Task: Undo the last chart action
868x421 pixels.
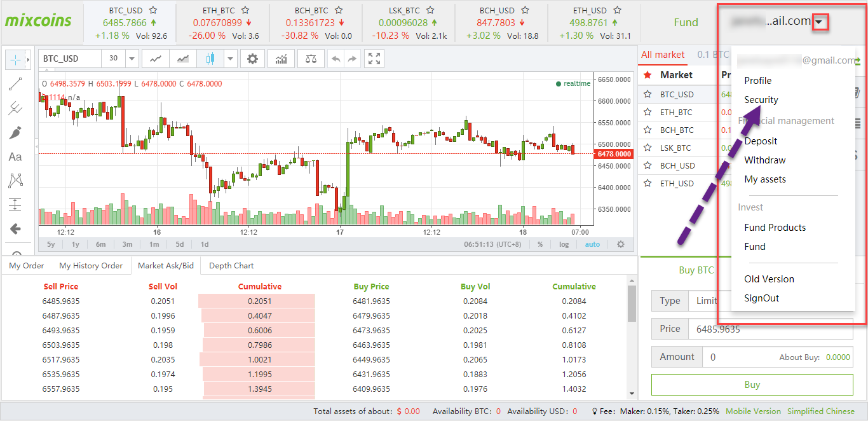Action: (x=336, y=59)
